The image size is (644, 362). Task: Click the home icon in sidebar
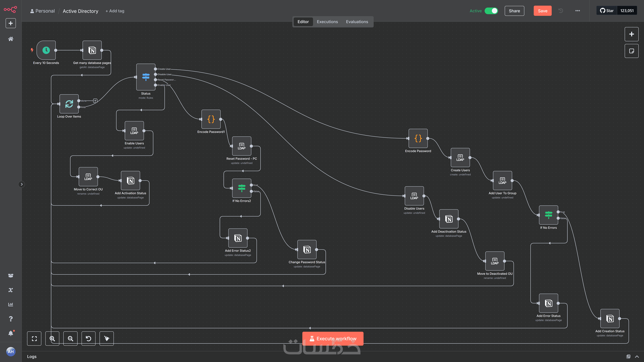click(10, 39)
